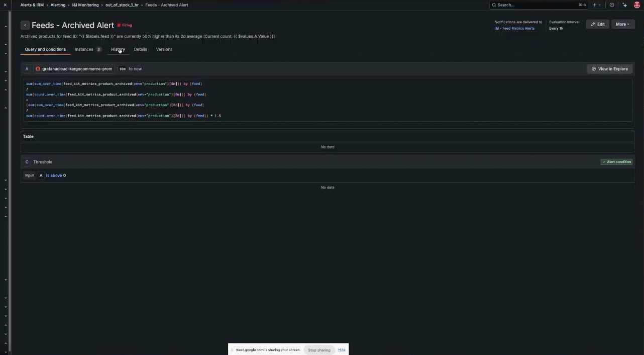Expand the More actions dropdown

622,24
